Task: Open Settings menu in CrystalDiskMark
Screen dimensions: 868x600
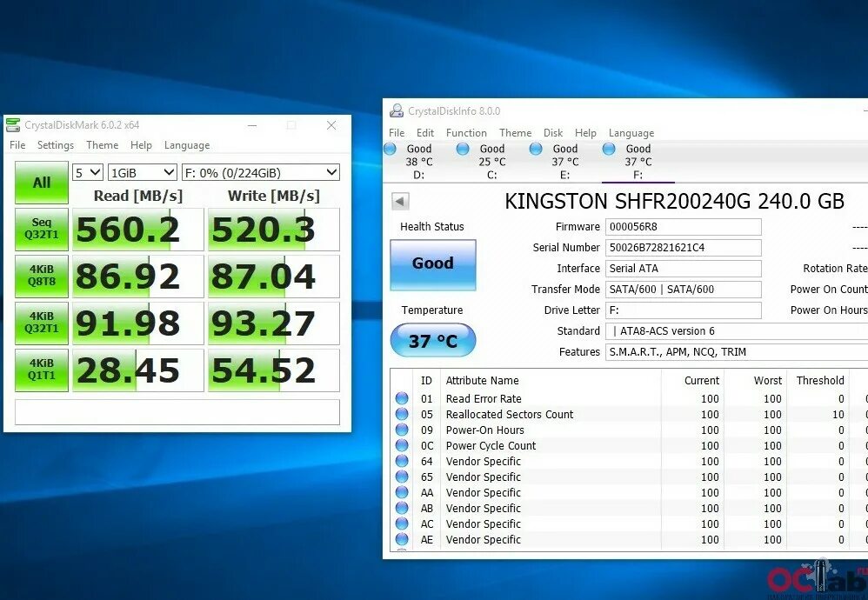Action: [x=56, y=145]
